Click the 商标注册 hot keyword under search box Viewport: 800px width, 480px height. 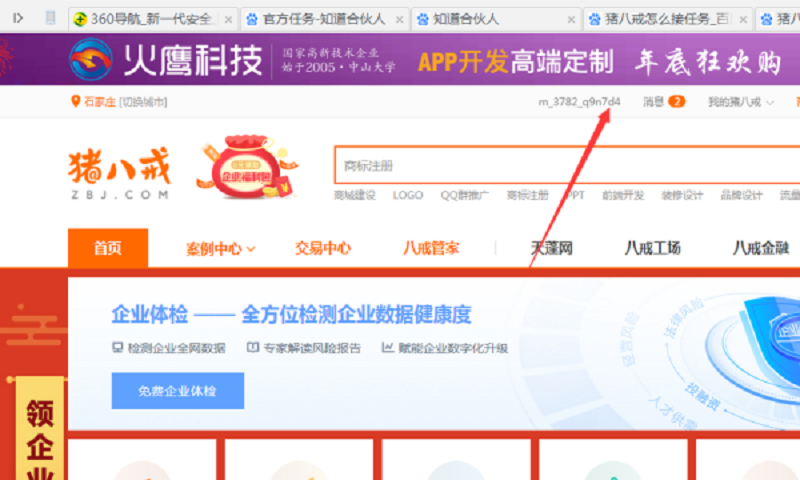click(x=528, y=195)
